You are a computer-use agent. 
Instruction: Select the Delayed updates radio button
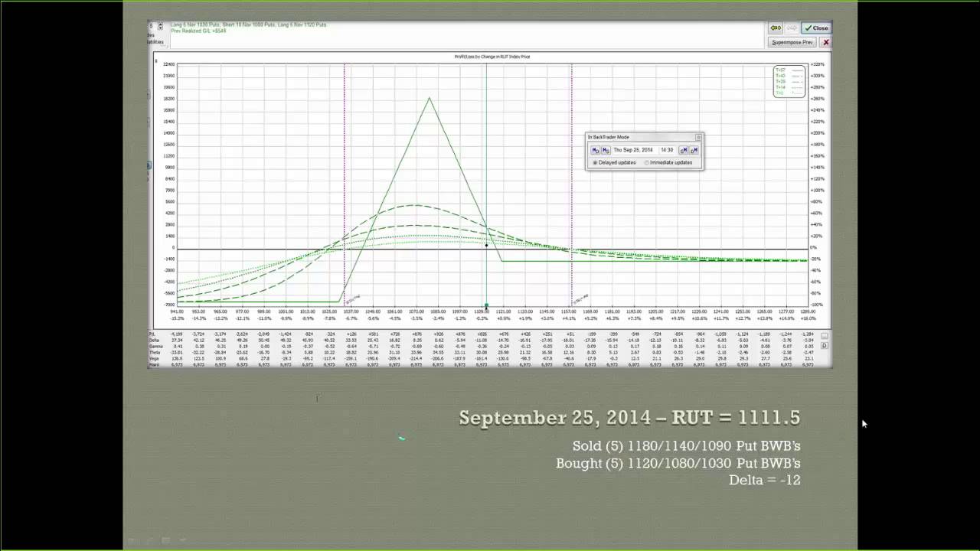coord(594,162)
